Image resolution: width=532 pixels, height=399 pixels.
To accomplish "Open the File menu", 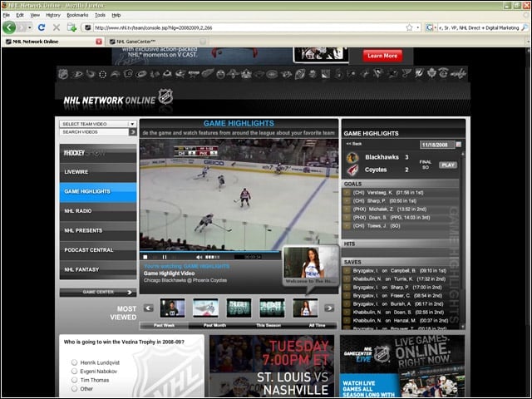I will [x=6, y=15].
